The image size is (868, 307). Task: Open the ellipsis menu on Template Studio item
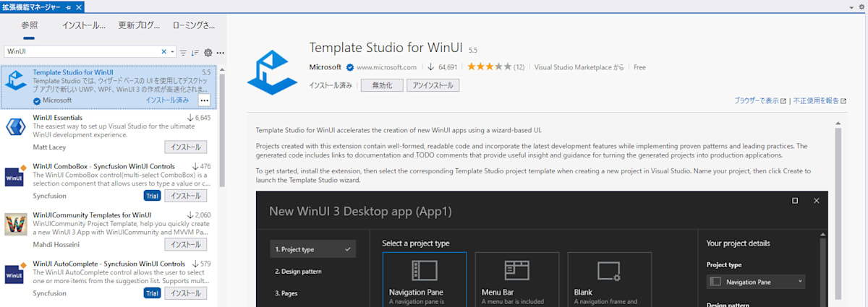(204, 100)
